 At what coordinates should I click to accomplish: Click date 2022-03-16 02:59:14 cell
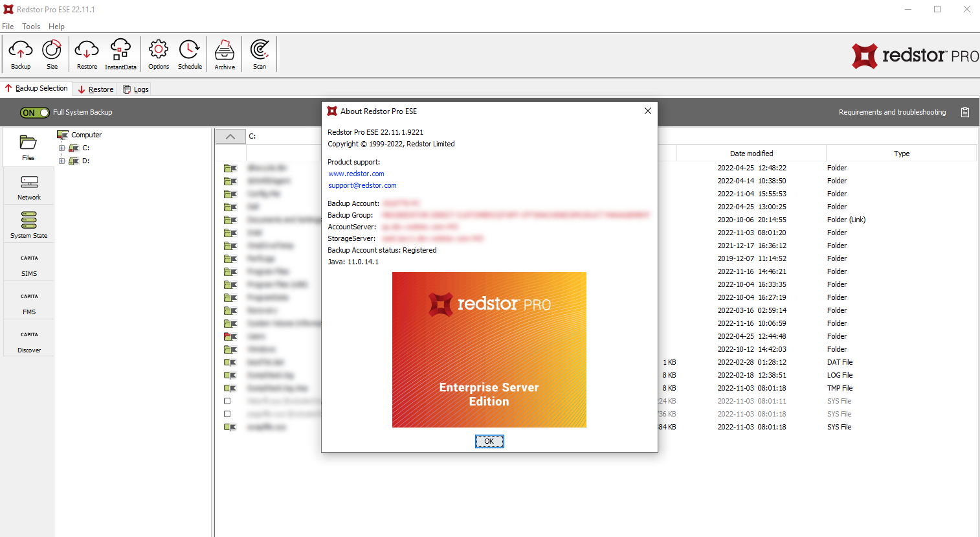tap(752, 310)
